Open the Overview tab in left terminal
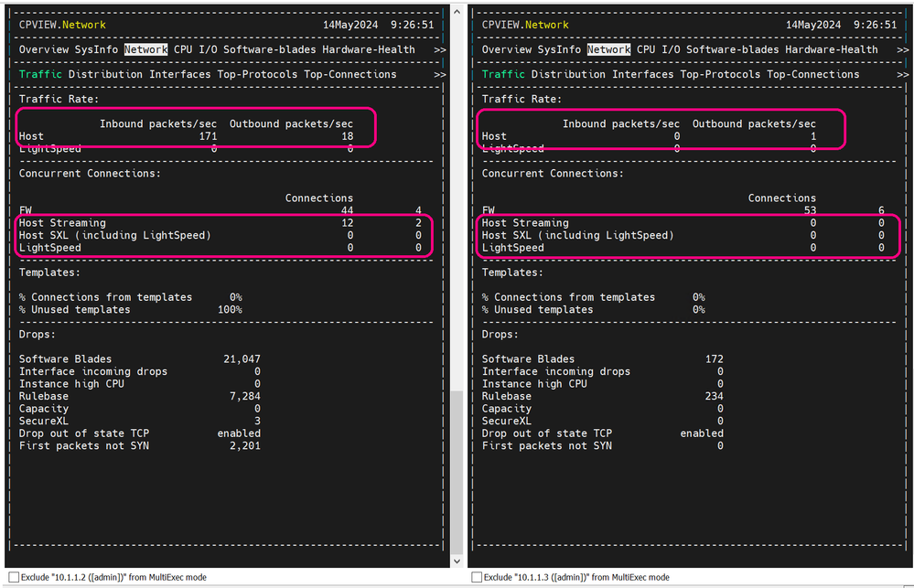The height and width of the screenshot is (588, 914). [x=44, y=49]
